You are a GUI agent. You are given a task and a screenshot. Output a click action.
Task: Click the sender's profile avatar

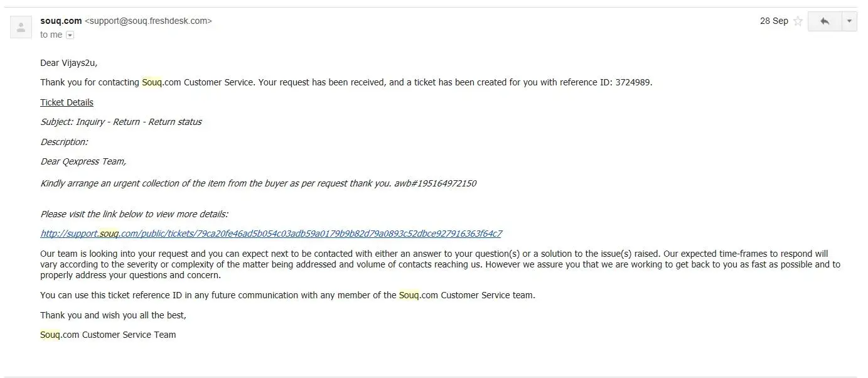pos(21,27)
